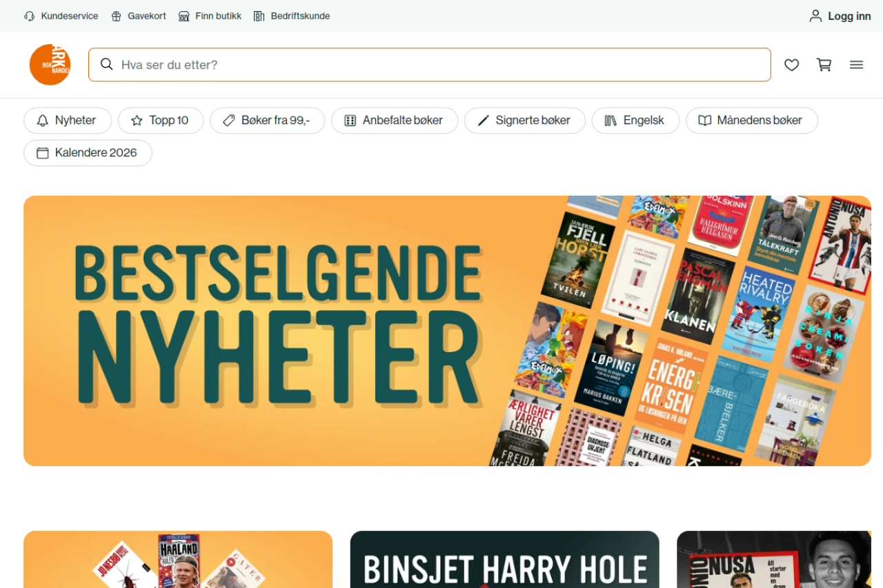Viewport: 883px width, 588px height.
Task: Open Signerte bøker category
Action: [x=525, y=121]
